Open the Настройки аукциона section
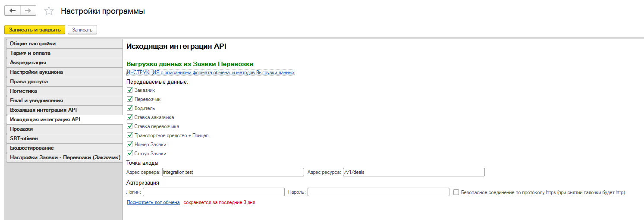 (x=64, y=72)
